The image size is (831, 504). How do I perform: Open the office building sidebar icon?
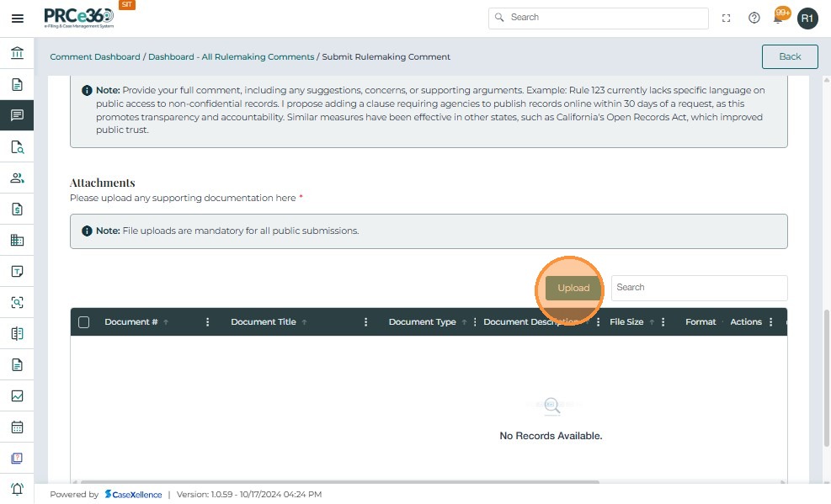click(x=17, y=241)
